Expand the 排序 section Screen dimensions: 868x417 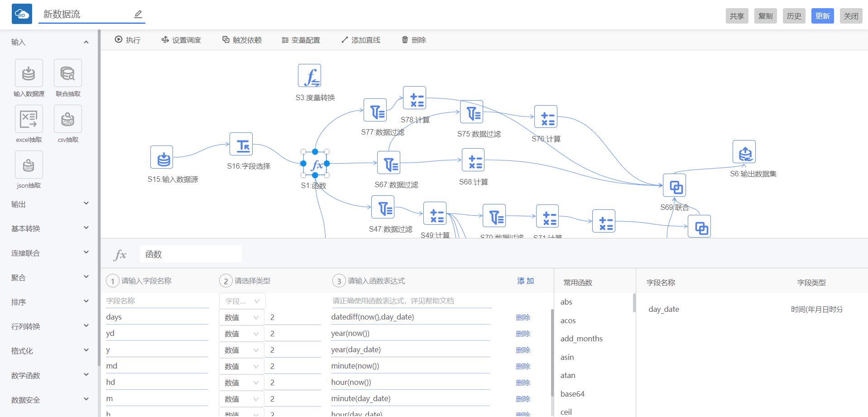86,301
